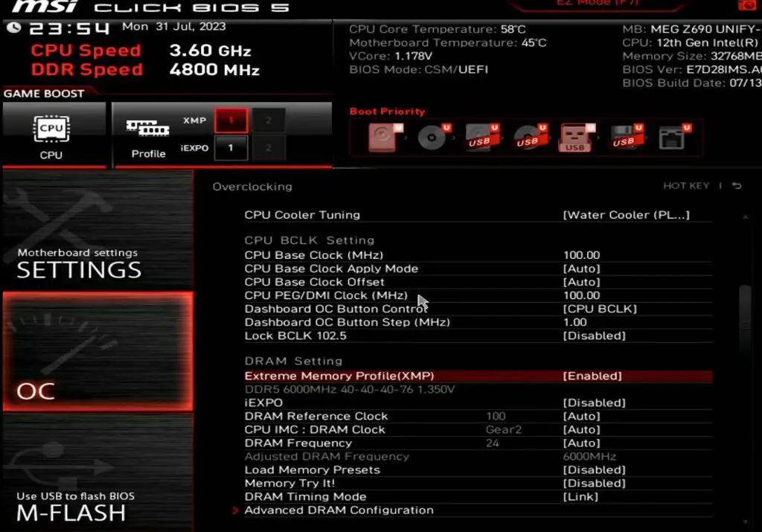
Task: Click the 'CPU Core Temperature: 58°C' readout
Action: (x=437, y=29)
